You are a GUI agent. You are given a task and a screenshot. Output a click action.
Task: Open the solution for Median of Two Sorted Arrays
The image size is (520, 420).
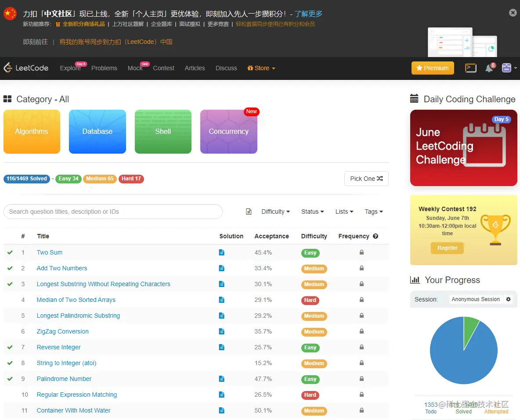coord(221,300)
